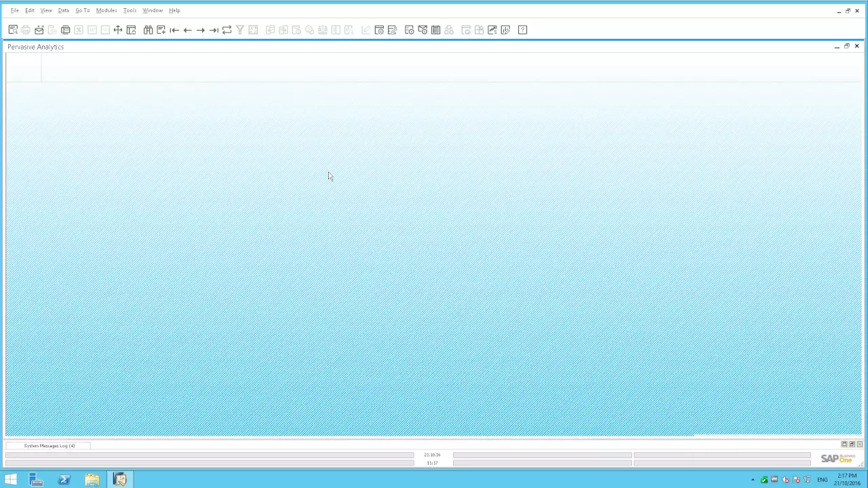Screen dimensions: 868x488
Task: Open the Tools menu
Action: [130, 9]
